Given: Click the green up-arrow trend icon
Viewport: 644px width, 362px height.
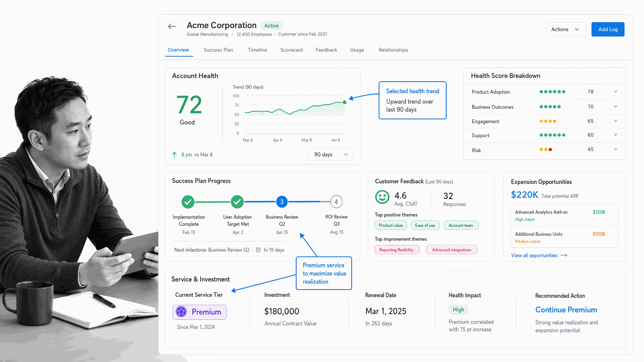Looking at the screenshot, I should click(175, 154).
